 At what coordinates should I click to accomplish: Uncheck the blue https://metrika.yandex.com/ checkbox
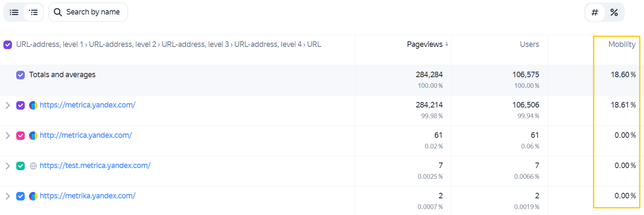pos(20,196)
